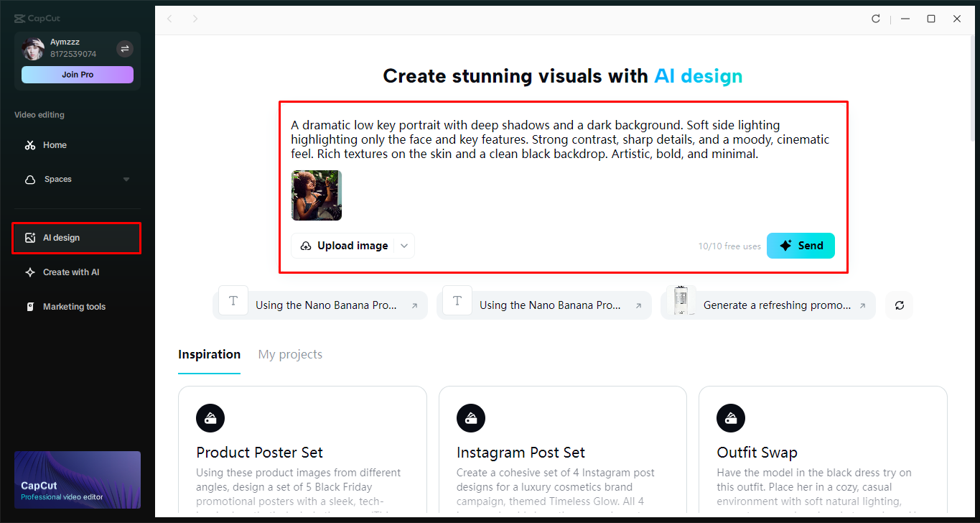Click the Instagram Post Set template icon
Screen dimensions: 980x523
(x=470, y=417)
